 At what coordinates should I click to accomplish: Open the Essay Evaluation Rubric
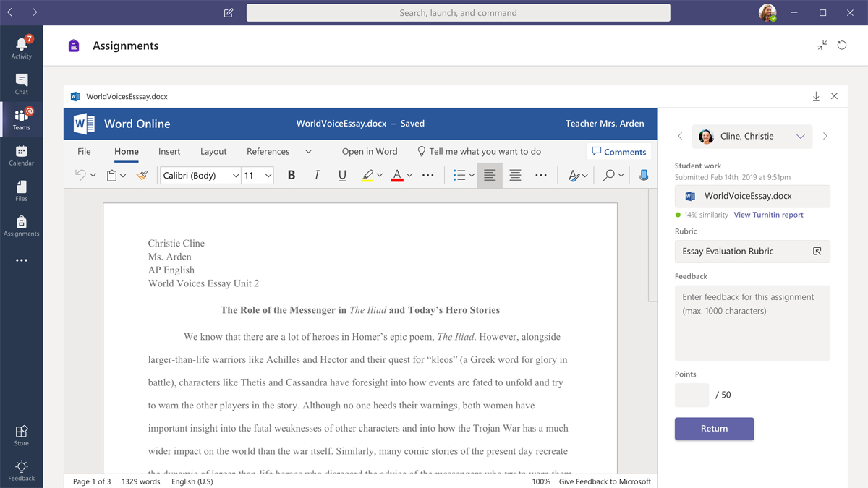point(752,251)
